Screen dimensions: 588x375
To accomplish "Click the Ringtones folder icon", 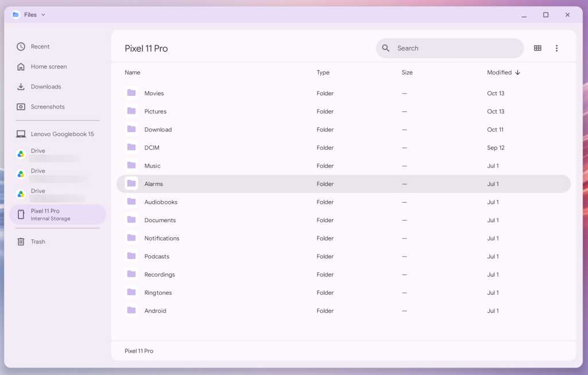I will [131, 292].
